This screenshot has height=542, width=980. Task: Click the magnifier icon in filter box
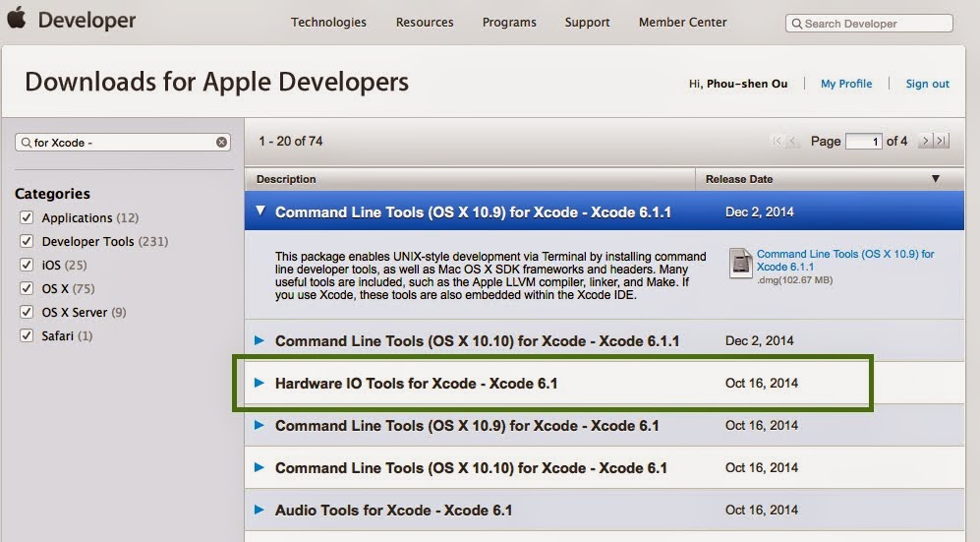pos(26,143)
